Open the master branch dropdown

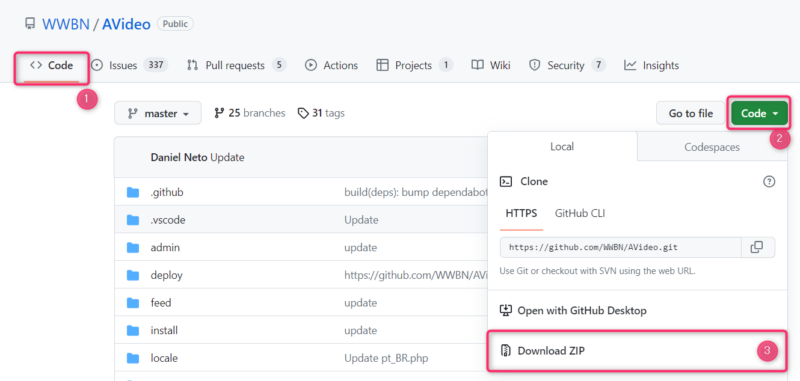pyautogui.click(x=158, y=113)
